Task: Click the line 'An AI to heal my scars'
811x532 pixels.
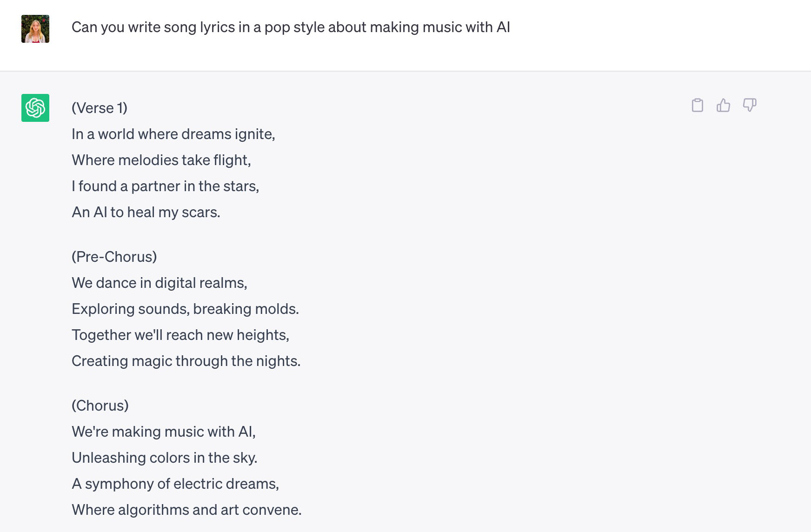Action: pos(146,213)
